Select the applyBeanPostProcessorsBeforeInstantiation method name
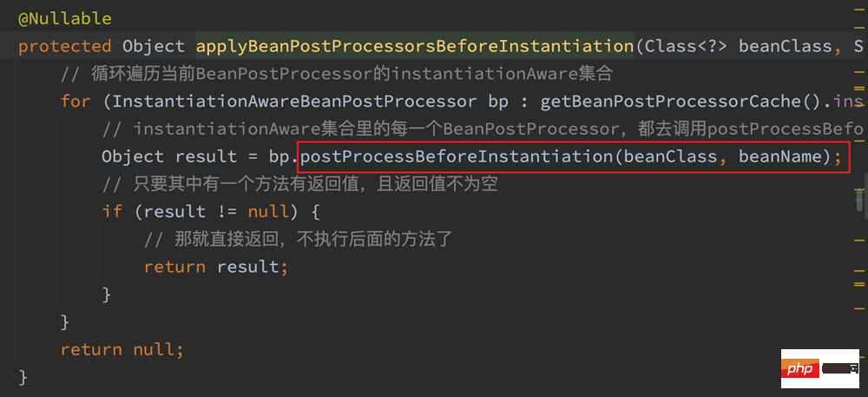 pyautogui.click(x=415, y=47)
